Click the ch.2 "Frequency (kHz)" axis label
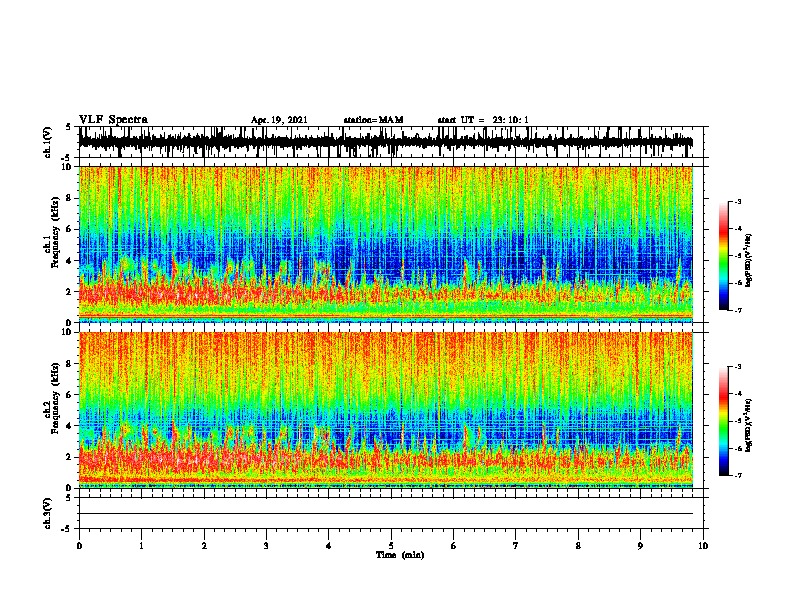The image size is (792, 612). coord(55,398)
